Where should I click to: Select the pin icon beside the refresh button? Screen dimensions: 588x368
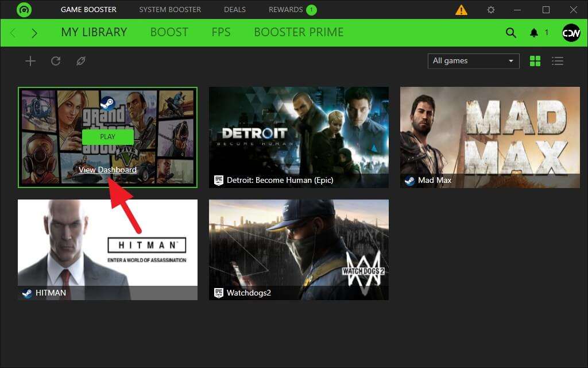point(81,60)
